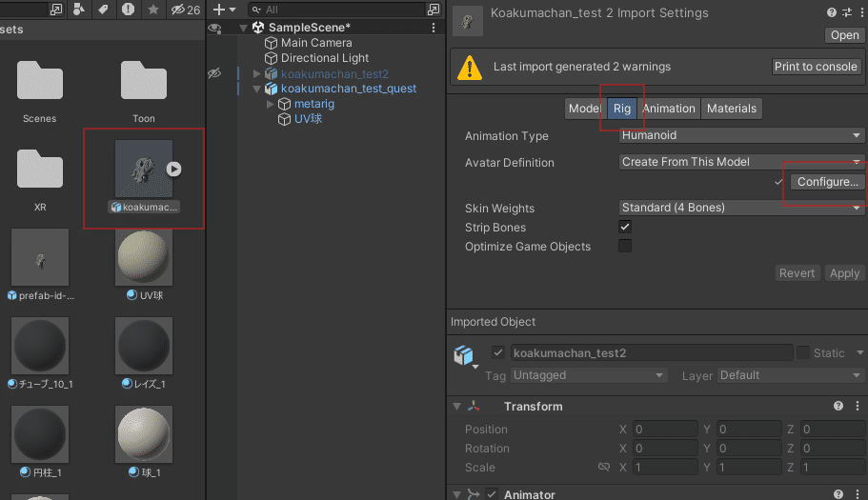Collapse the Transform component
This screenshot has width=868, height=500.
[456, 407]
